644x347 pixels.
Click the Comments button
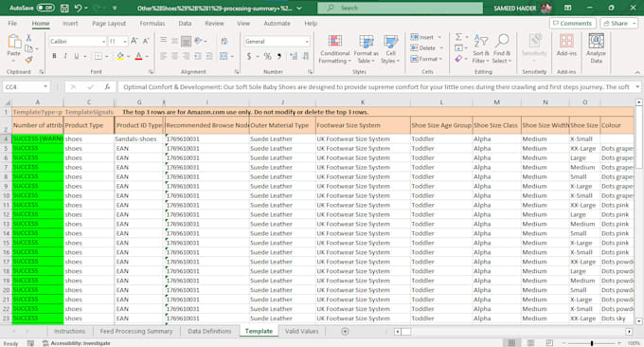coord(572,24)
